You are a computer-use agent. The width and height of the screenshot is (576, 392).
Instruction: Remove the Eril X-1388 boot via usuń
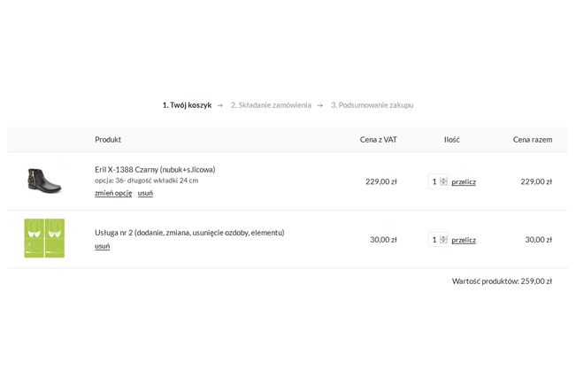click(x=145, y=193)
